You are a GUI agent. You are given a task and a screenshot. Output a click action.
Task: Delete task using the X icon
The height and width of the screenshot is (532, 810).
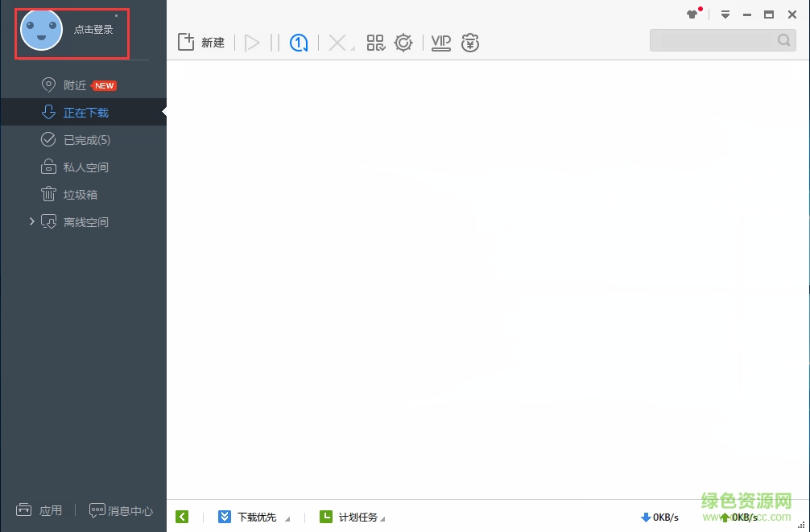pyautogui.click(x=337, y=43)
